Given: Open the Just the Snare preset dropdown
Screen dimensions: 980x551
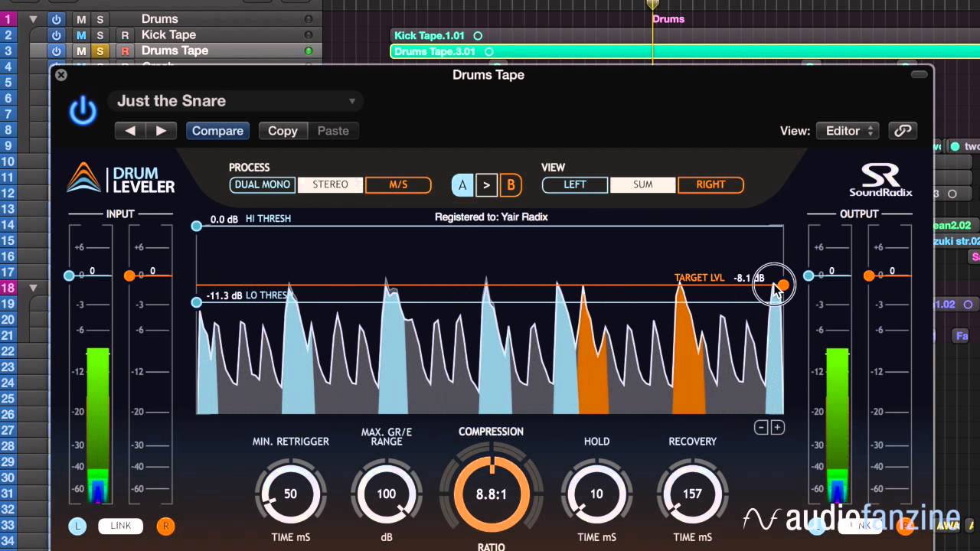Looking at the screenshot, I should click(234, 101).
